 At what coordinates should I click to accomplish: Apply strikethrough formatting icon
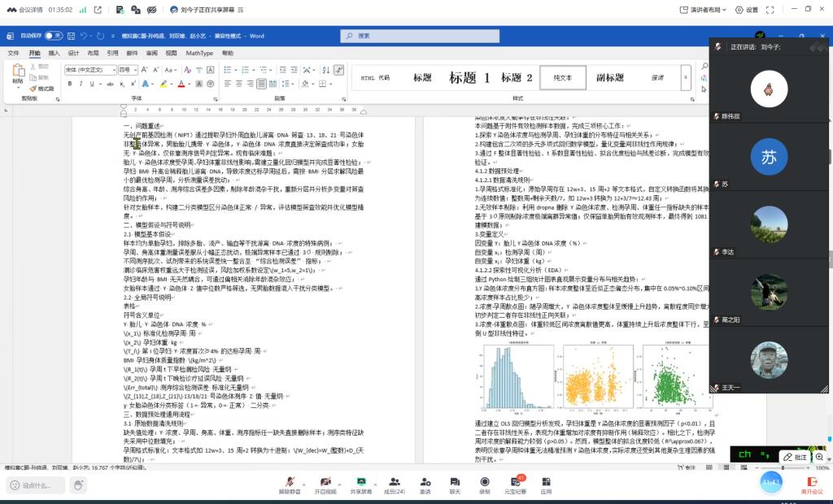[x=110, y=84]
